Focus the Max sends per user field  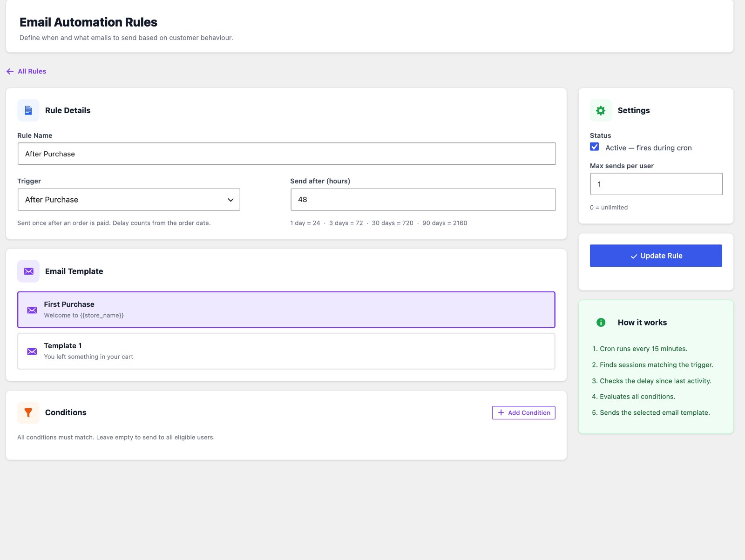[x=656, y=184]
